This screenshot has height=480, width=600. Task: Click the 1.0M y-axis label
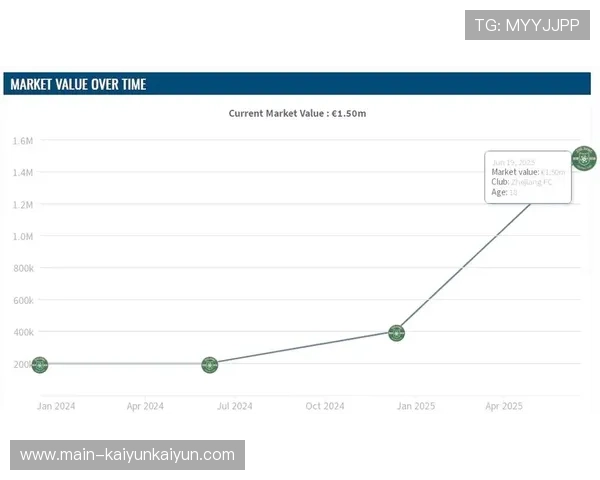pyautogui.click(x=23, y=236)
